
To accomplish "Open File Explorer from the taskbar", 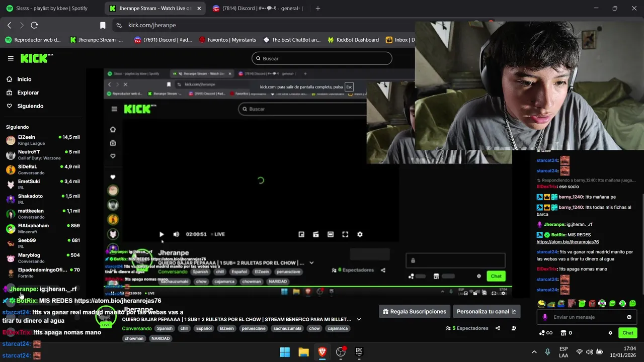I will pyautogui.click(x=303, y=352).
